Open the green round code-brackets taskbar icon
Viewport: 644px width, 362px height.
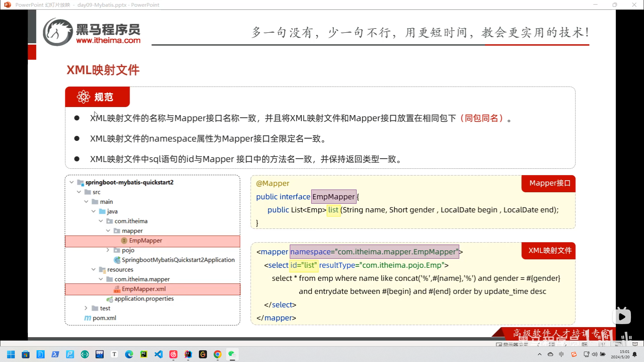pyautogui.click(x=85, y=354)
